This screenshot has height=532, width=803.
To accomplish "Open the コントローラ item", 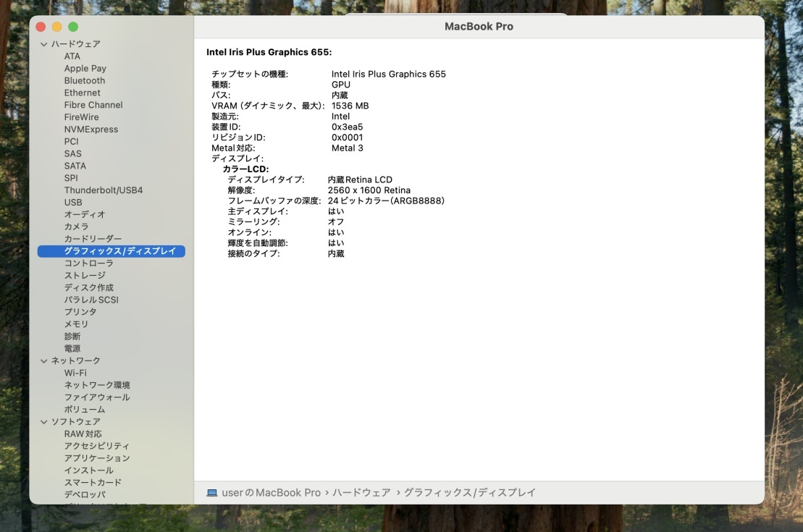I will pyautogui.click(x=88, y=263).
